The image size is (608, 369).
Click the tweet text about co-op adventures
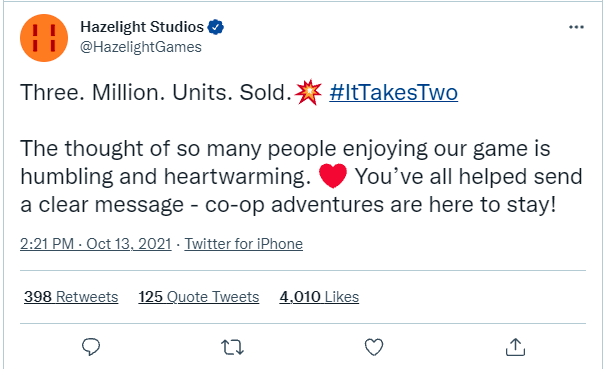click(288, 205)
